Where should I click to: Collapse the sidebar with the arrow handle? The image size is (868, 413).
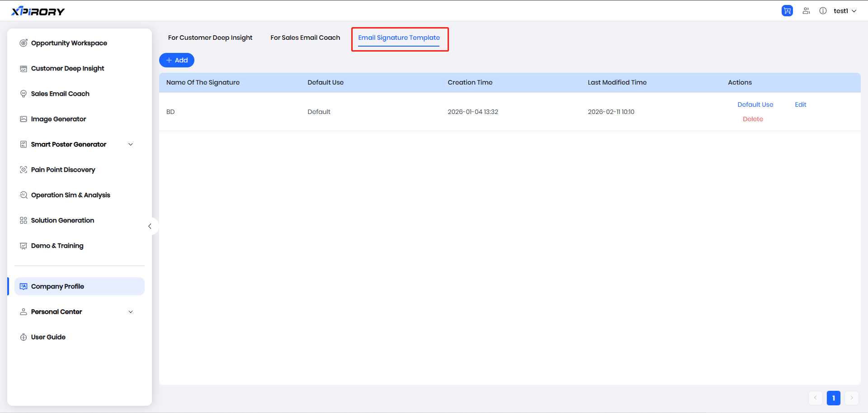click(150, 226)
